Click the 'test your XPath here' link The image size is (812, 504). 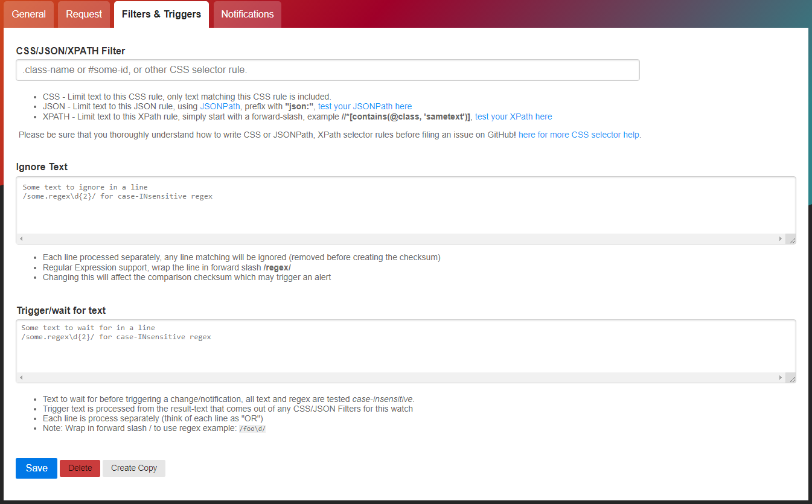point(513,116)
